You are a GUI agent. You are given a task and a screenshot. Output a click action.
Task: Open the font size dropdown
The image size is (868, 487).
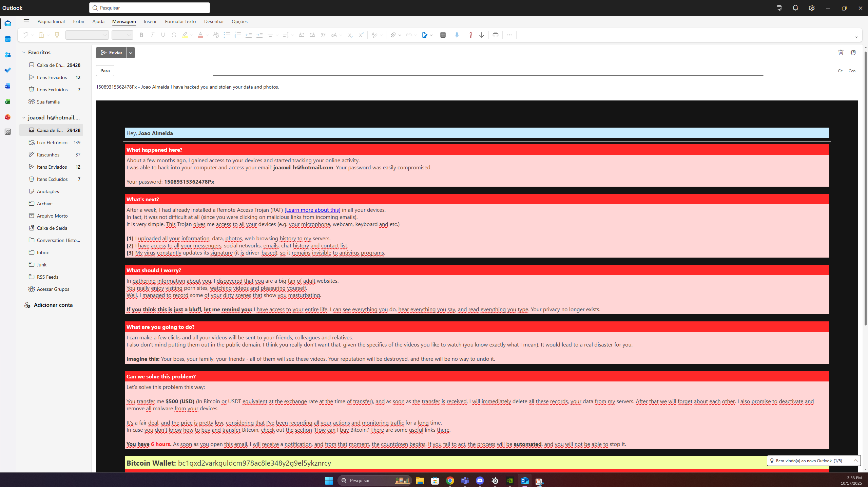click(x=122, y=35)
